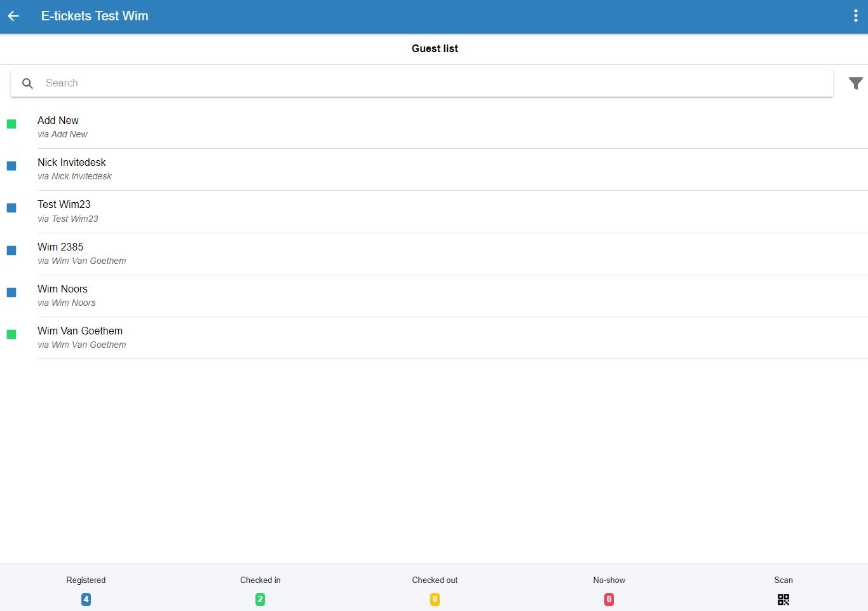Click the magnifier icon in search bar
The image size is (868, 611).
tap(27, 83)
